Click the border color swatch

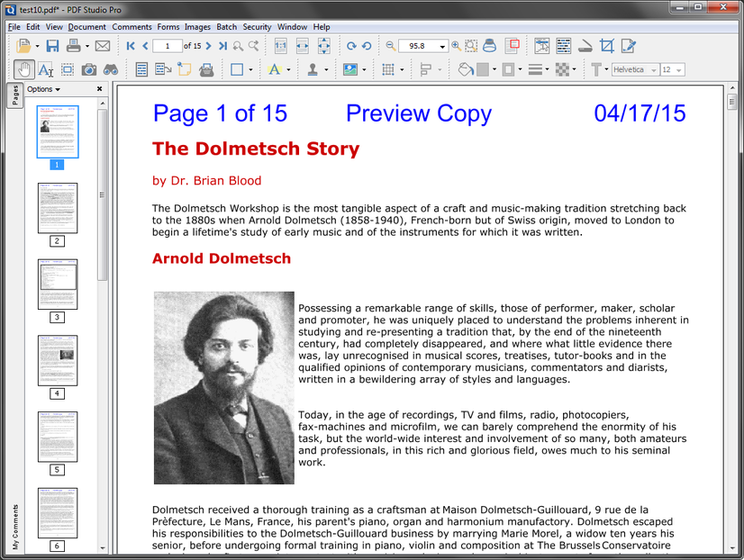(508, 69)
